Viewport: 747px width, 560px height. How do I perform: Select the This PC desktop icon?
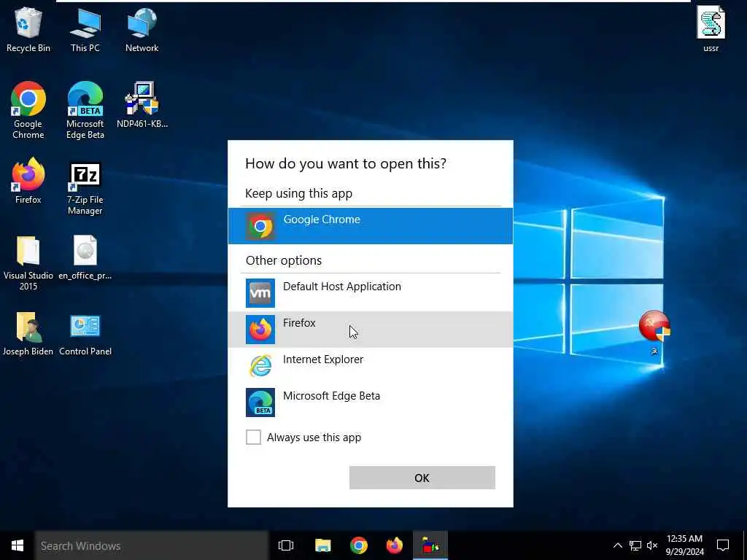pos(85,31)
